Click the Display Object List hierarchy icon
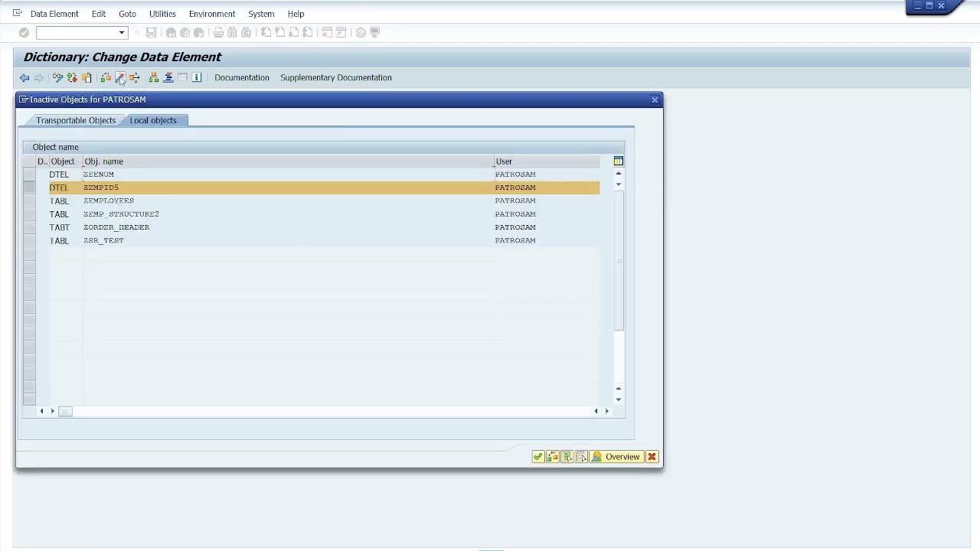The height and width of the screenshot is (551, 980). click(x=154, y=77)
